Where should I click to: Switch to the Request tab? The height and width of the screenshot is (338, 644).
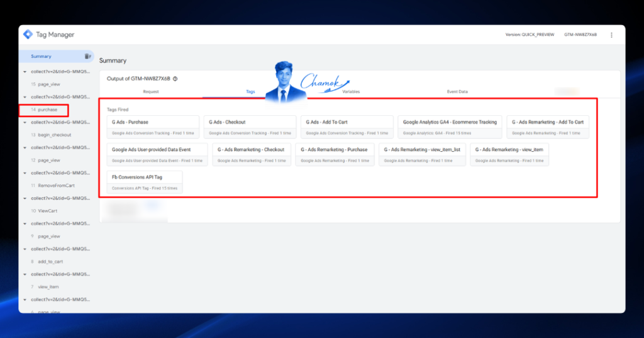click(151, 92)
